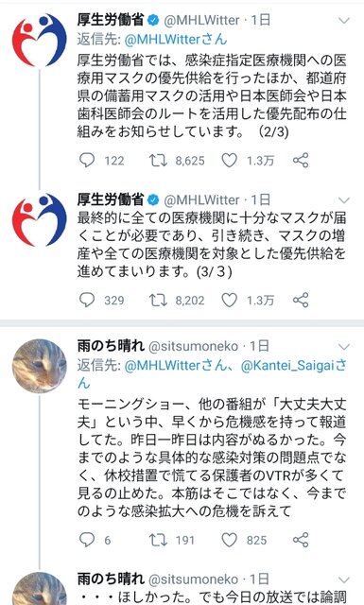
Task: Share the 雨のち晴れ モーニングショー tweet
Action: pyautogui.click(x=301, y=540)
